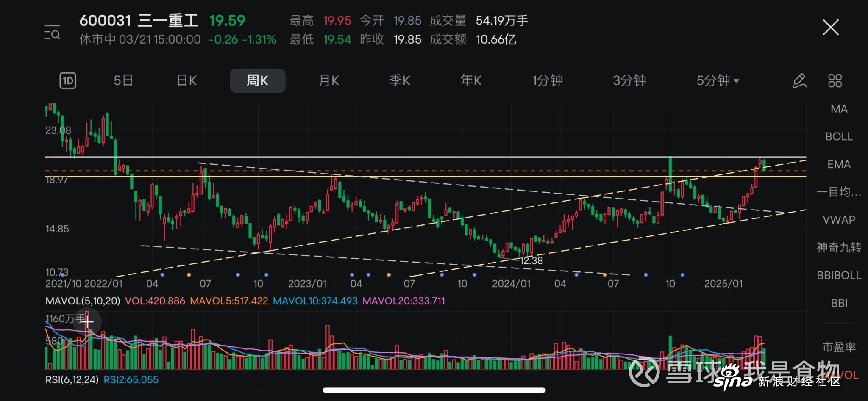Click the MAVOL10:374.493 value

tap(315, 301)
